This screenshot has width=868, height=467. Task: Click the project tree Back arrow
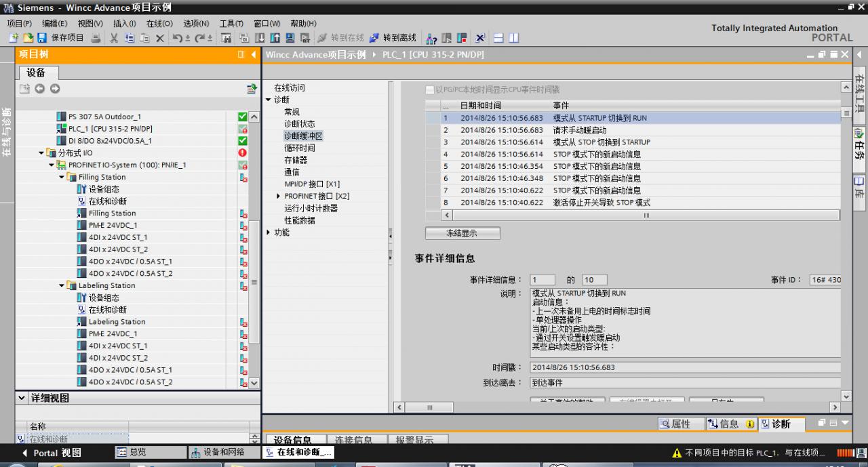pyautogui.click(x=40, y=89)
